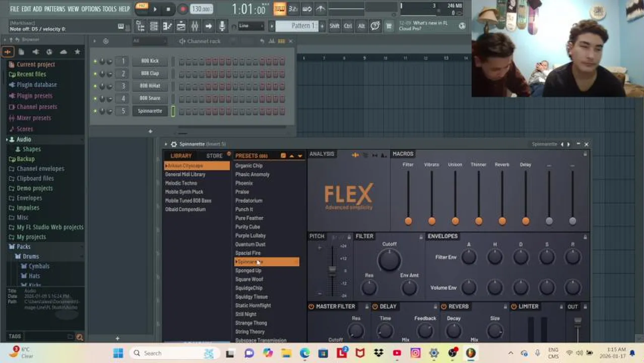Open the Piano roll toolbar icon
Viewport: 644px width, 363px height.
(x=167, y=26)
